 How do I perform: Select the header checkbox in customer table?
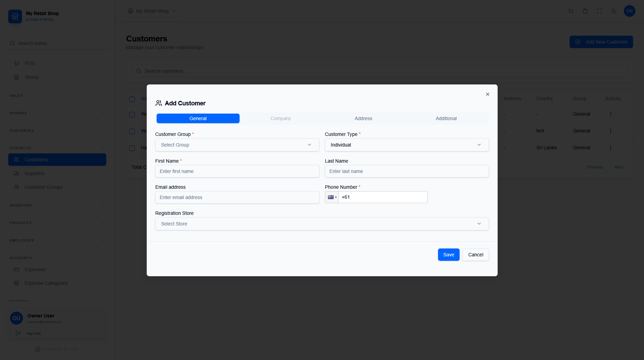pyautogui.click(x=132, y=99)
